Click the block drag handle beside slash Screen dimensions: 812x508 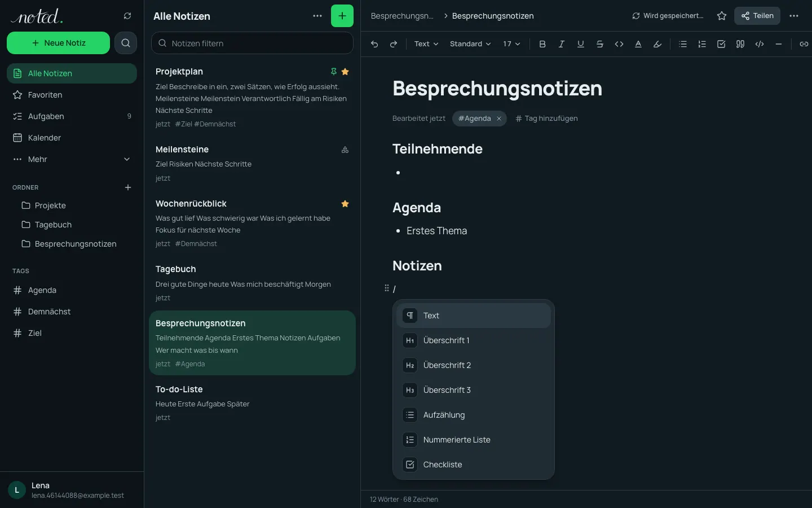click(x=386, y=288)
